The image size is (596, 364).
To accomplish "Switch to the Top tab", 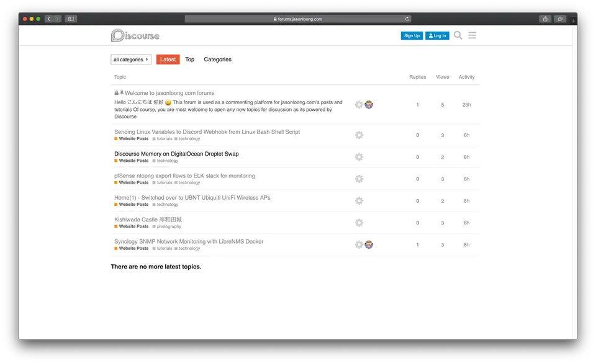I will pyautogui.click(x=190, y=59).
